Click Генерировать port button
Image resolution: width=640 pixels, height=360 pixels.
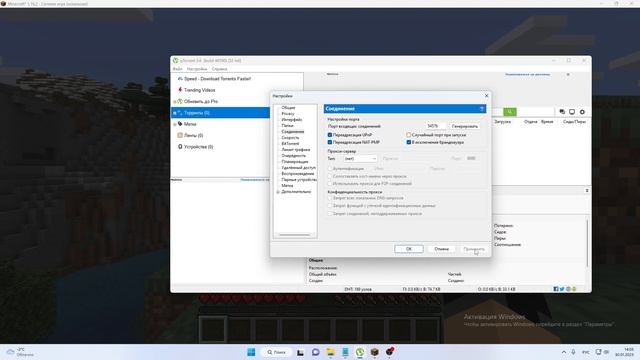[465, 126]
